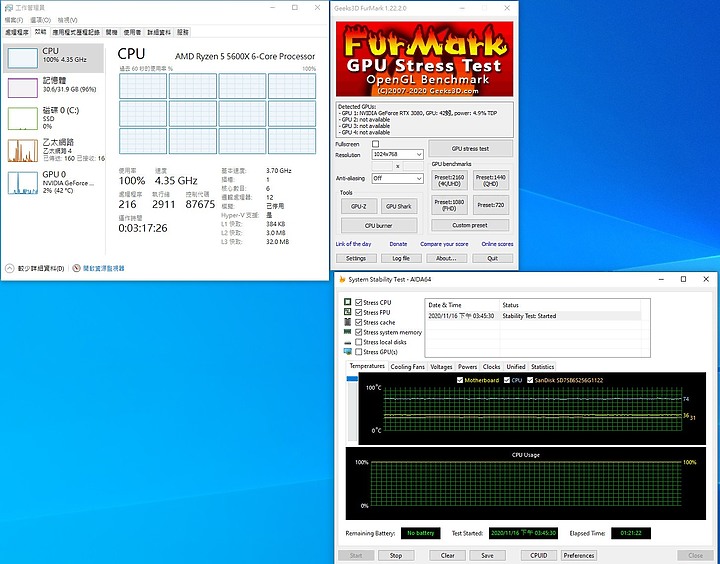The height and width of the screenshot is (564, 720).
Task: Select the 乙太網路 Ethernet graph thumbnail
Action: tap(22, 151)
